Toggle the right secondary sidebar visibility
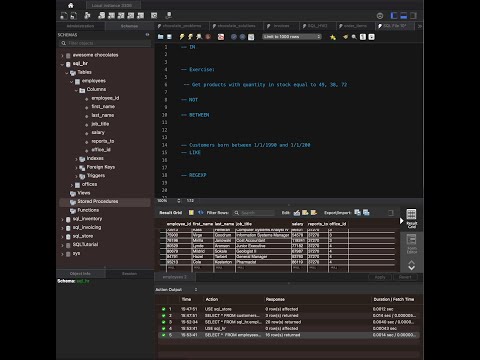Viewport: 480px width, 360px height. [x=413, y=15]
